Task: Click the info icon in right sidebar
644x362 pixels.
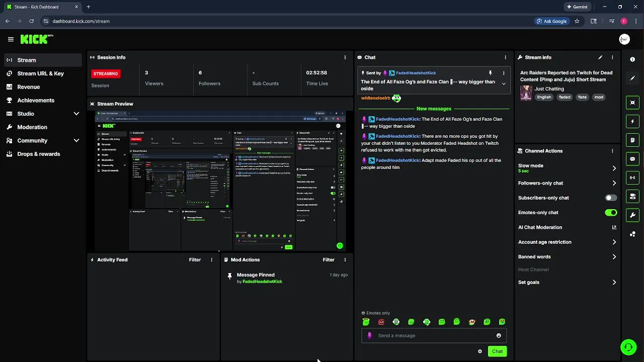Action: (x=632, y=59)
